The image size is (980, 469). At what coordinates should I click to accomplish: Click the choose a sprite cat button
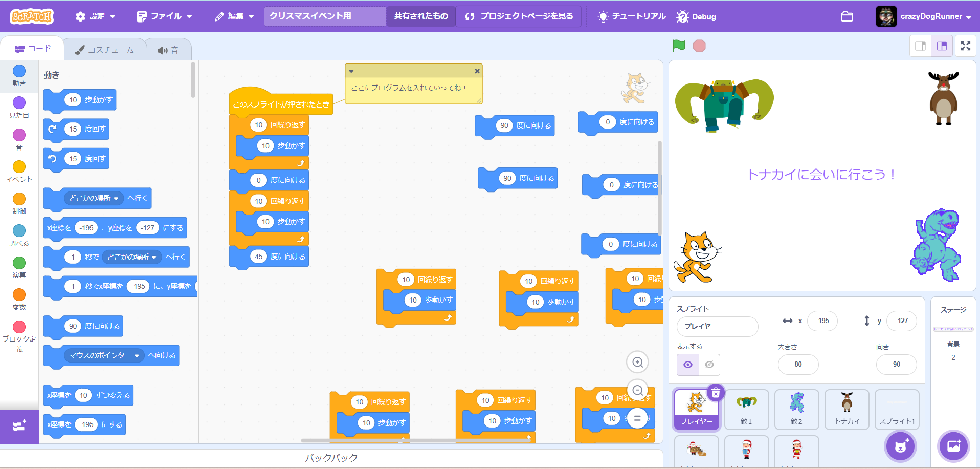[x=901, y=446]
